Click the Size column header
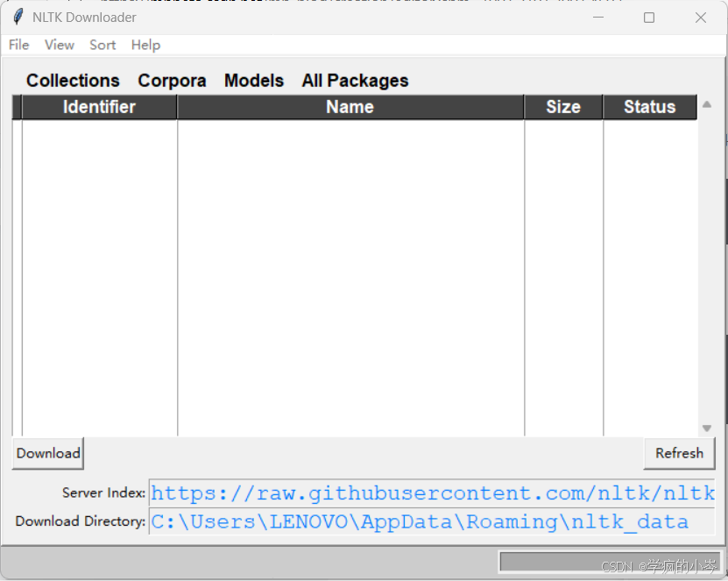 tap(563, 107)
